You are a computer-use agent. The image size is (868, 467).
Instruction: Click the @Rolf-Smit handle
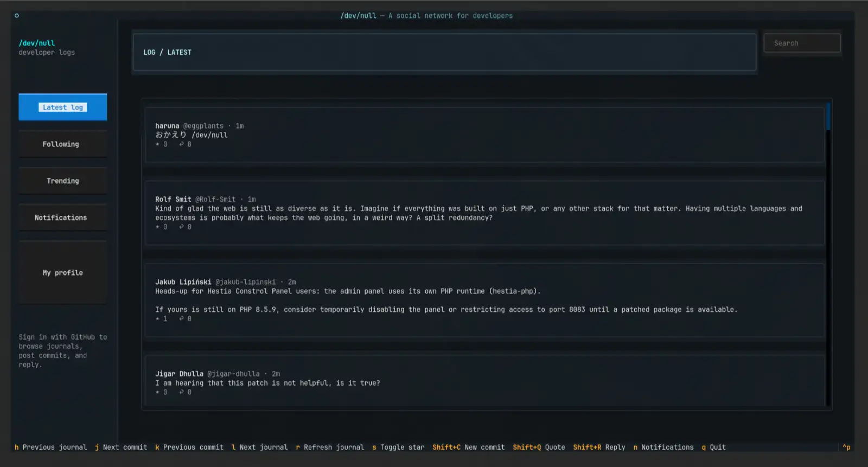point(215,200)
